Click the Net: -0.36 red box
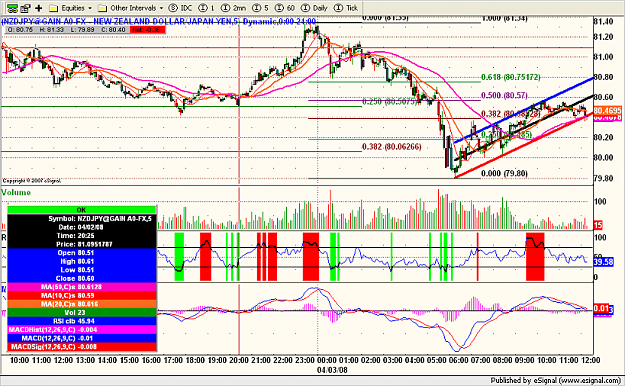This screenshot has height=386, width=625. point(147,30)
